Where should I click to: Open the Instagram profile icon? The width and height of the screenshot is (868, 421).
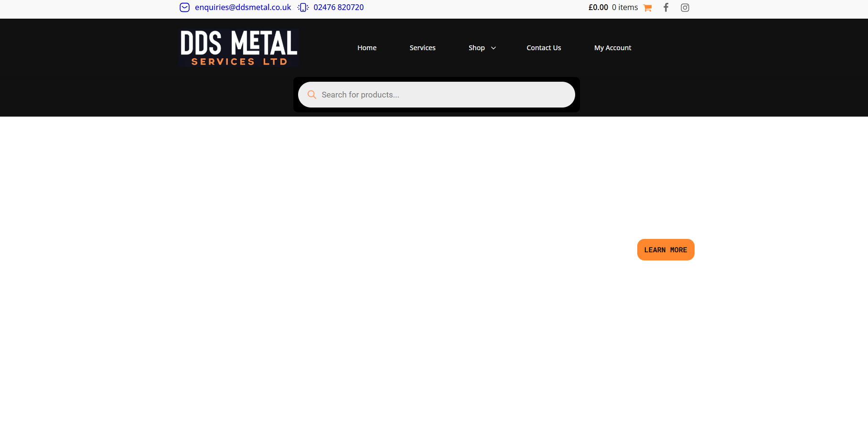click(685, 8)
